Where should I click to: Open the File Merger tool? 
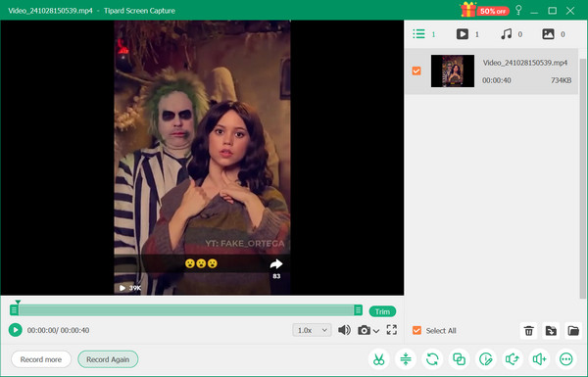pos(459,359)
